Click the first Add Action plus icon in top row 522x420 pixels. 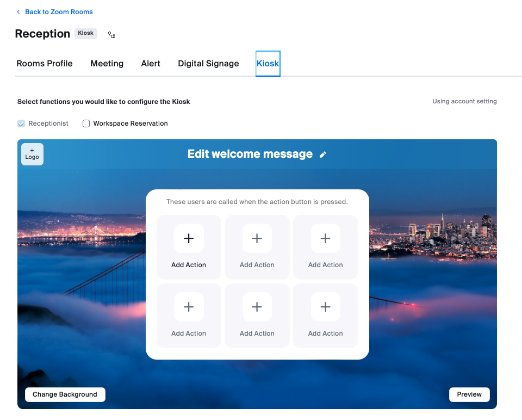tap(189, 238)
